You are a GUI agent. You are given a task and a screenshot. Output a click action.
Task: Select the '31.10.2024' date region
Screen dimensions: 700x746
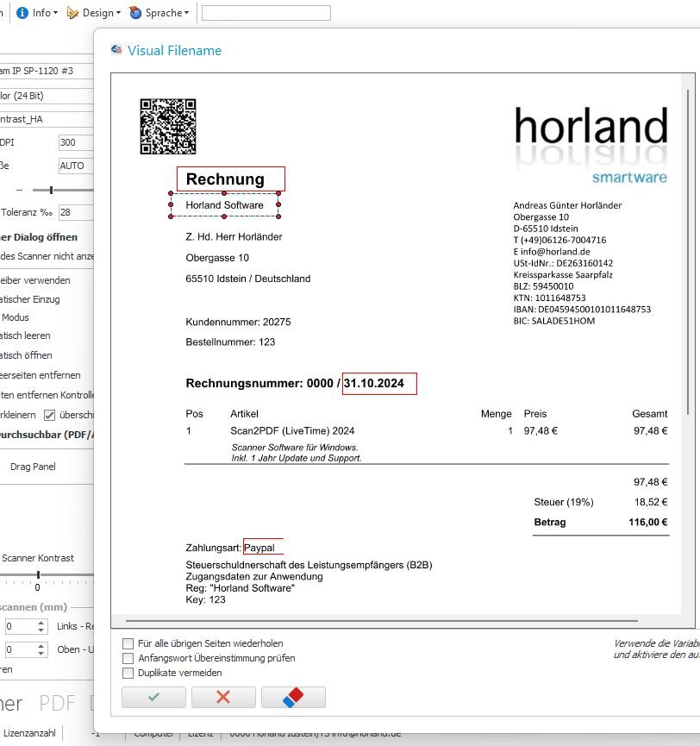pos(379,383)
